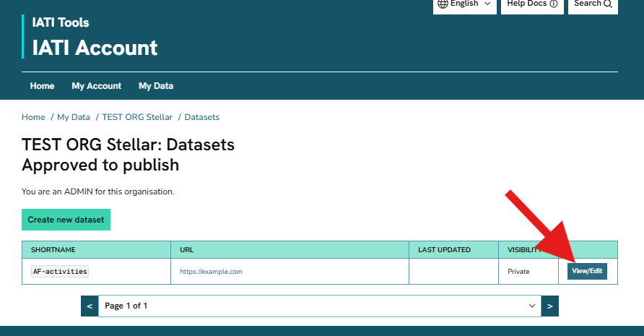Image resolution: width=644 pixels, height=336 pixels.
Task: Click the IATI Account site title
Action: pos(95,48)
